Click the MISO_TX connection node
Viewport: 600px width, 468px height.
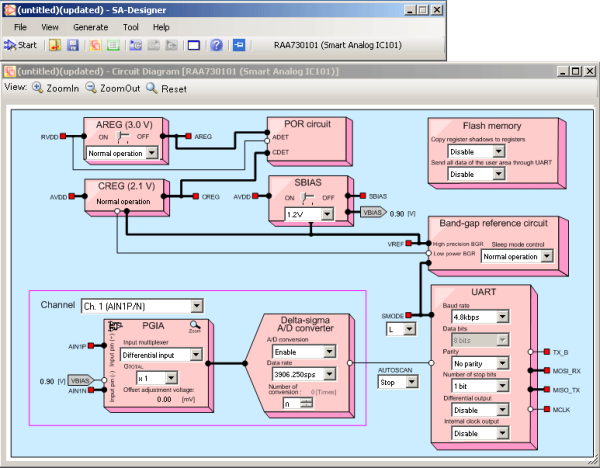click(530, 390)
